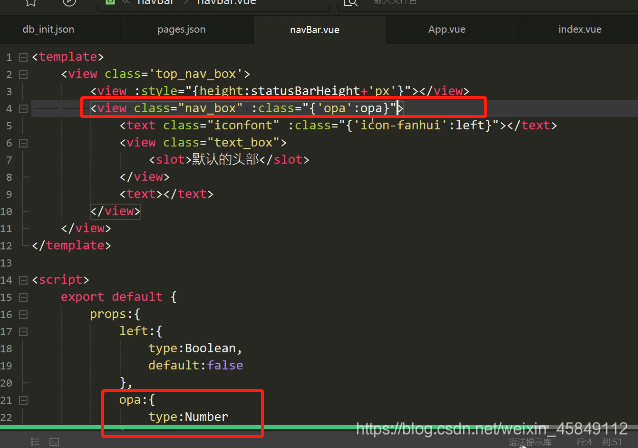Click the "nav_box" class string on line 4
The width and height of the screenshot is (638, 448).
tap(210, 108)
